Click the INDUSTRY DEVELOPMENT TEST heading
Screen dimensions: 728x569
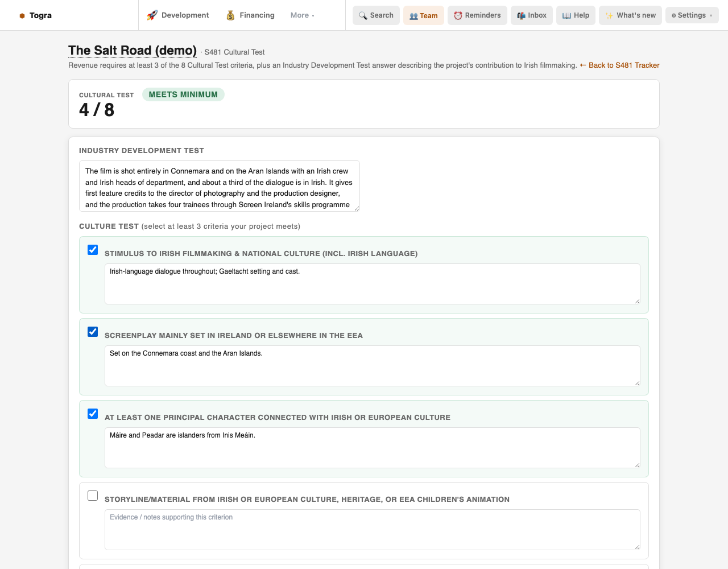[142, 151]
